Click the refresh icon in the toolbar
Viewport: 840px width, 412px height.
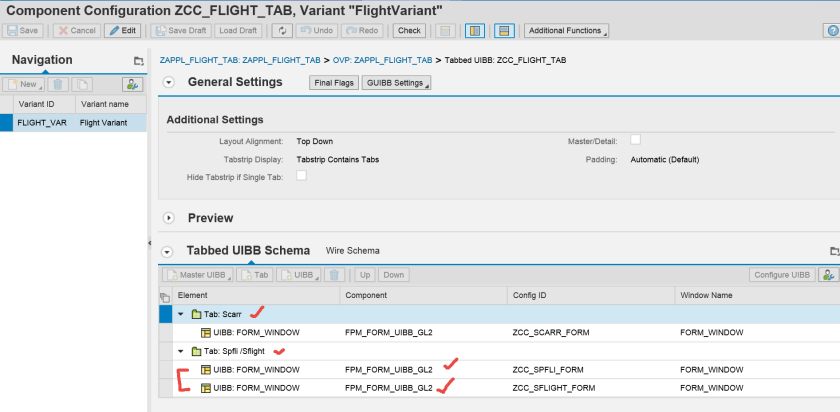(x=282, y=31)
